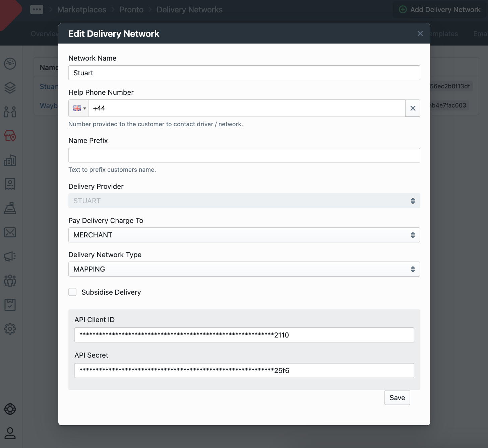This screenshot has width=488, height=448.
Task: Open the Delivery Network Type dropdown
Action: [x=244, y=269]
